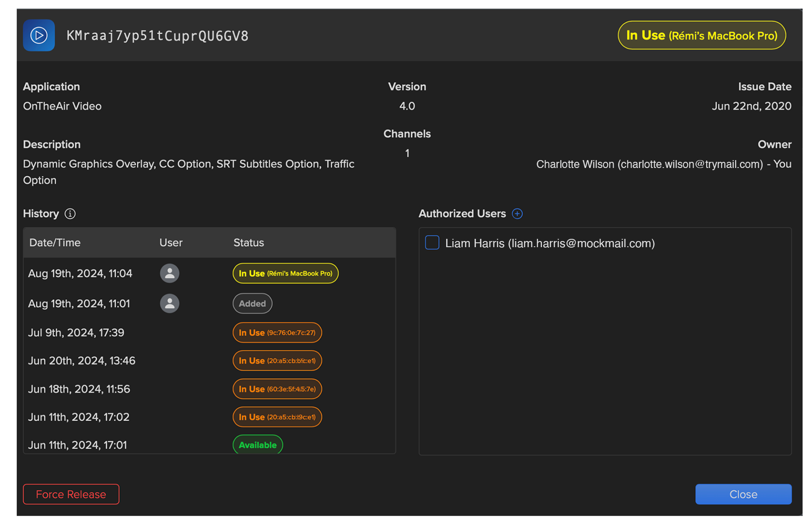This screenshot has width=812, height=521.
Task: Click the OnTheAir Video play app icon
Action: (x=39, y=35)
